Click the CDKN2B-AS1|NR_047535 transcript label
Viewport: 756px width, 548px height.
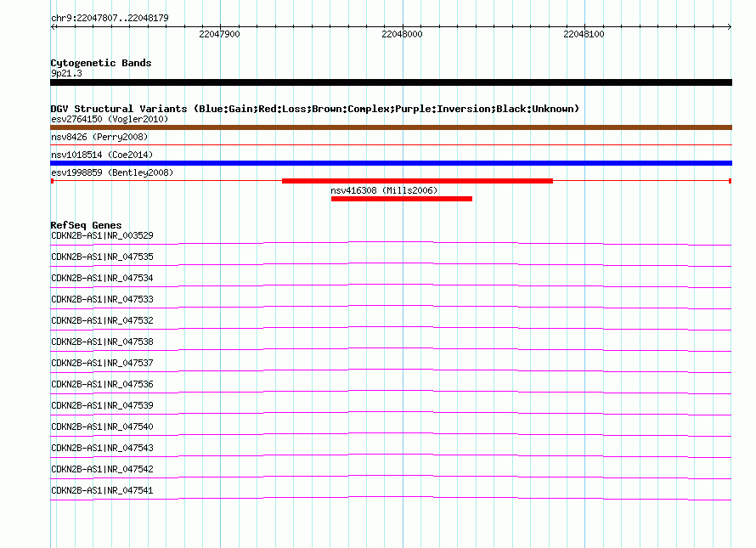(102, 257)
